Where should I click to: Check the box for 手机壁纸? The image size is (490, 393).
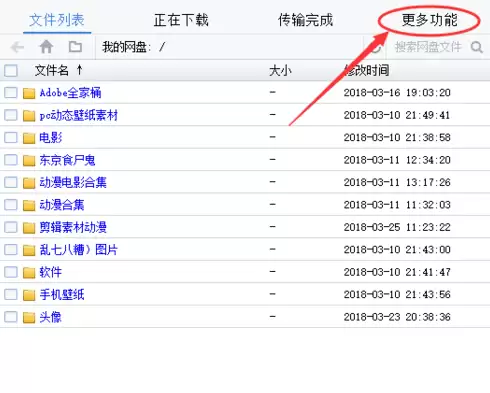click(x=11, y=294)
